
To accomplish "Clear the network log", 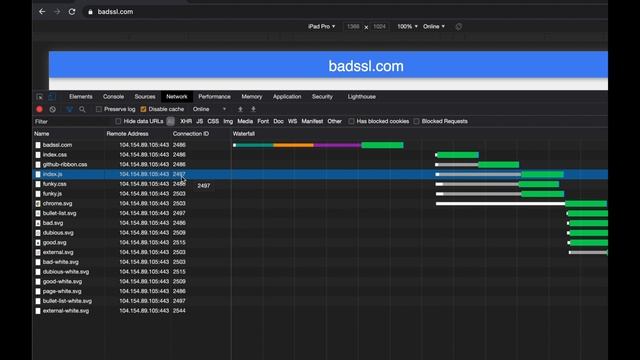I will coord(53,109).
